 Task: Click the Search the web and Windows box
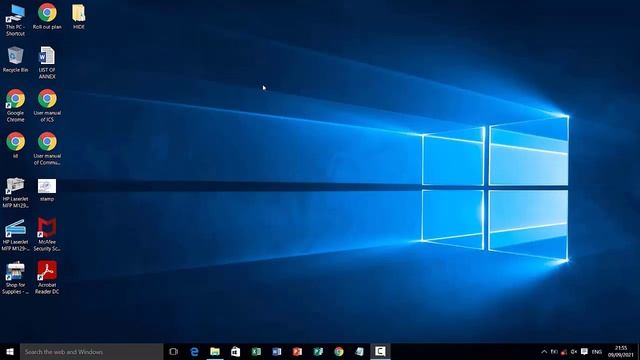91,351
